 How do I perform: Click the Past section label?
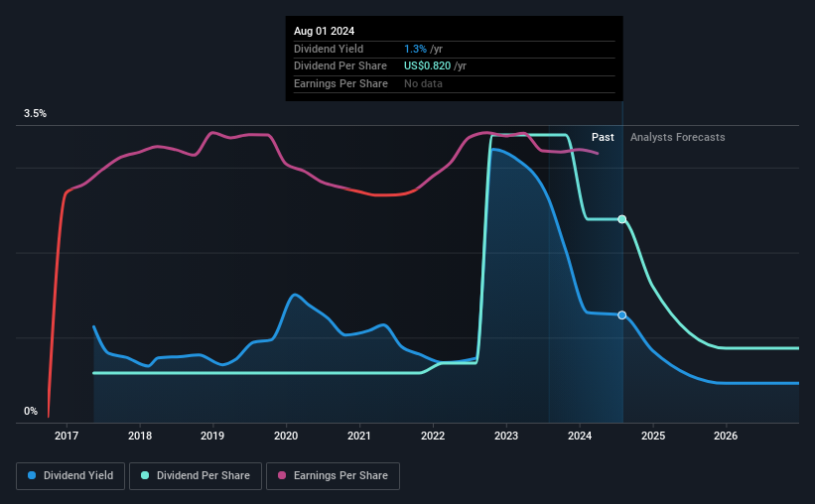pos(603,137)
